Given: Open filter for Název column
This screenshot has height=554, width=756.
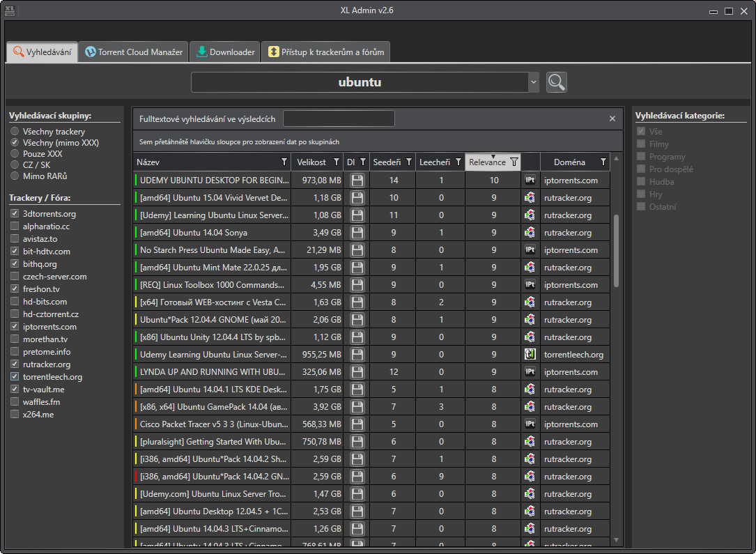Looking at the screenshot, I should tap(284, 162).
